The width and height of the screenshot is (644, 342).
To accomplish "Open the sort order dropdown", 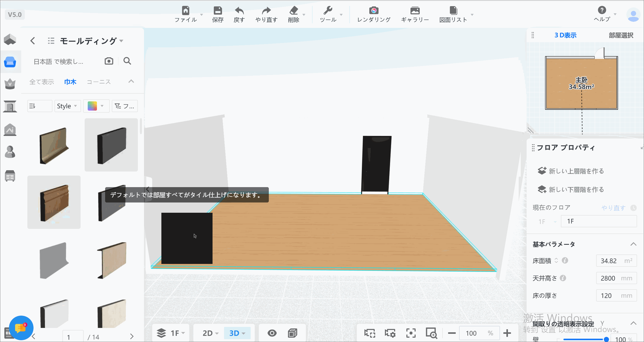I will (40, 106).
